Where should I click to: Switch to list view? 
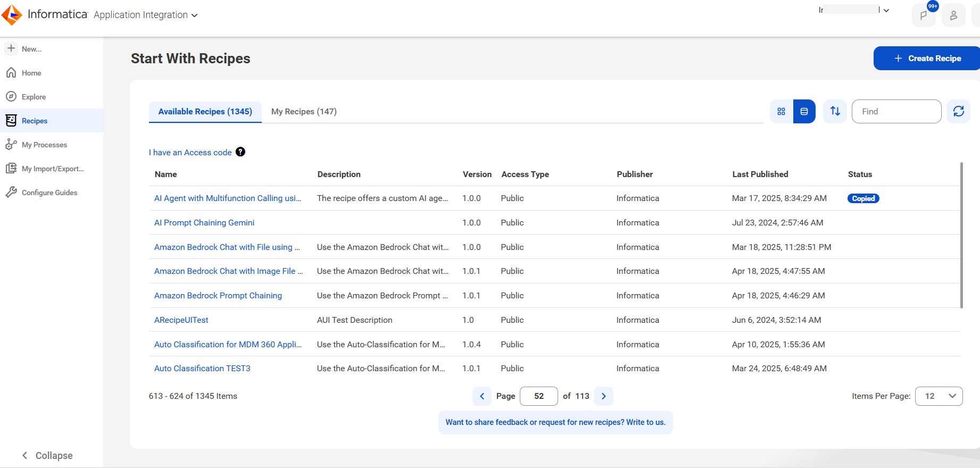(x=804, y=111)
